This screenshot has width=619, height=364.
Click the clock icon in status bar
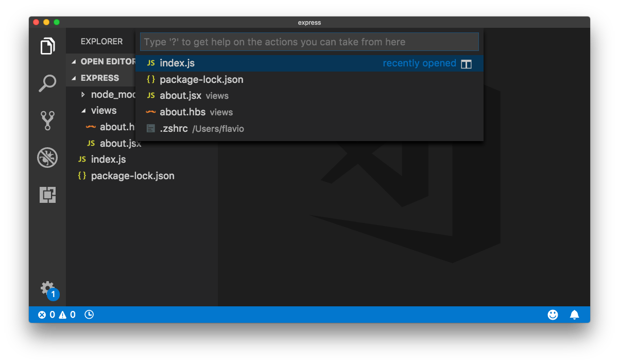pos(89,315)
